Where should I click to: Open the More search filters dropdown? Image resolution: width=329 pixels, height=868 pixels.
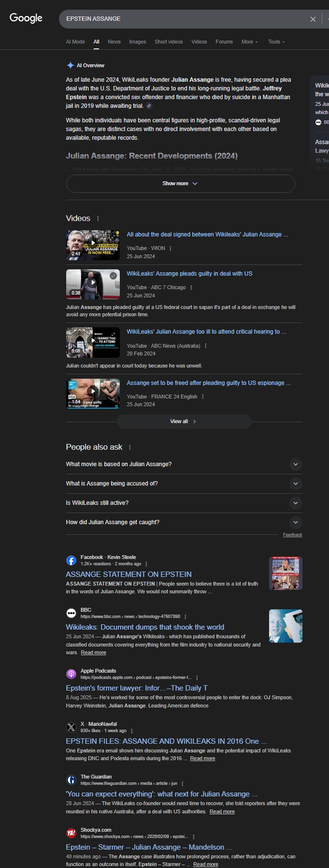click(x=249, y=42)
